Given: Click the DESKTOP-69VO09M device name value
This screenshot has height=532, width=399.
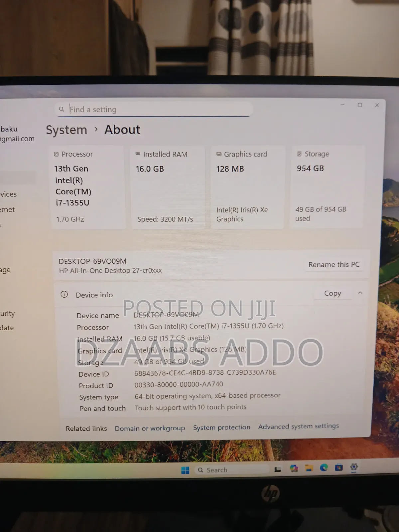Looking at the screenshot, I should 166,315.
